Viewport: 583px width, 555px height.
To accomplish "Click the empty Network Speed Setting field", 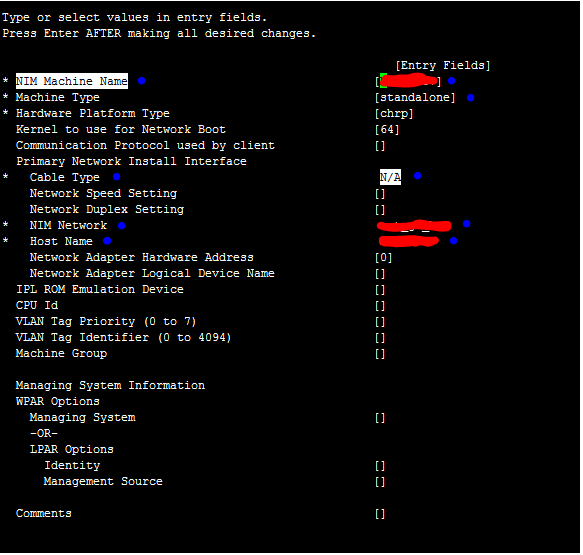I will [380, 194].
